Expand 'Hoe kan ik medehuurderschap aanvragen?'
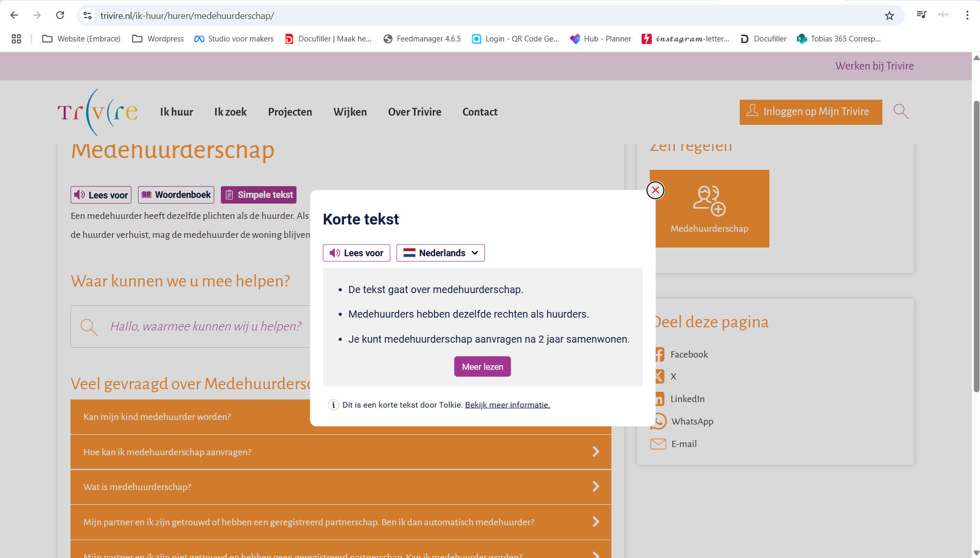 340,452
